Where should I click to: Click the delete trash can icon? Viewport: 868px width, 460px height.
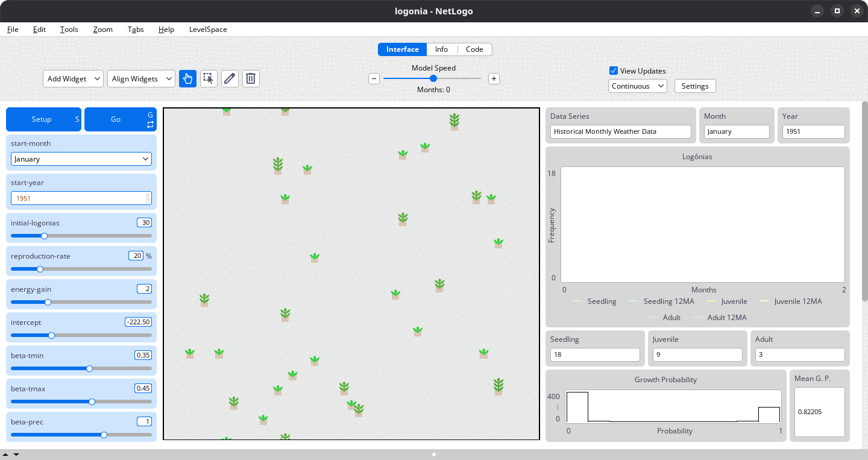[x=251, y=78]
